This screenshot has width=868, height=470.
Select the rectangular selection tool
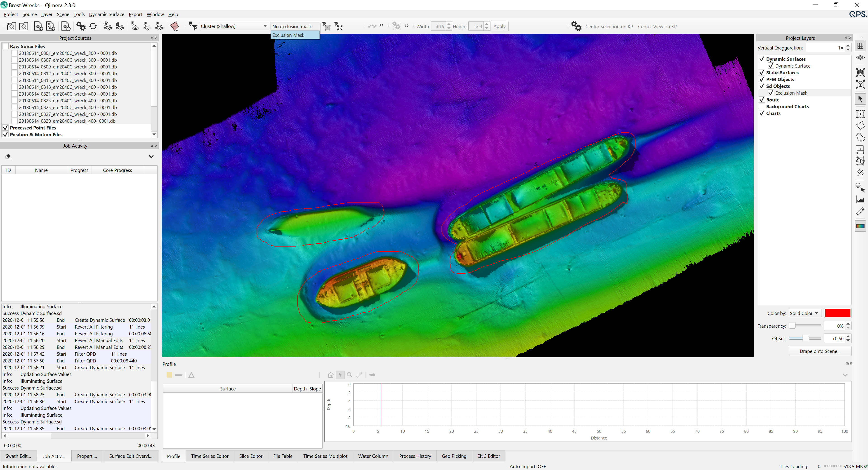(860, 114)
